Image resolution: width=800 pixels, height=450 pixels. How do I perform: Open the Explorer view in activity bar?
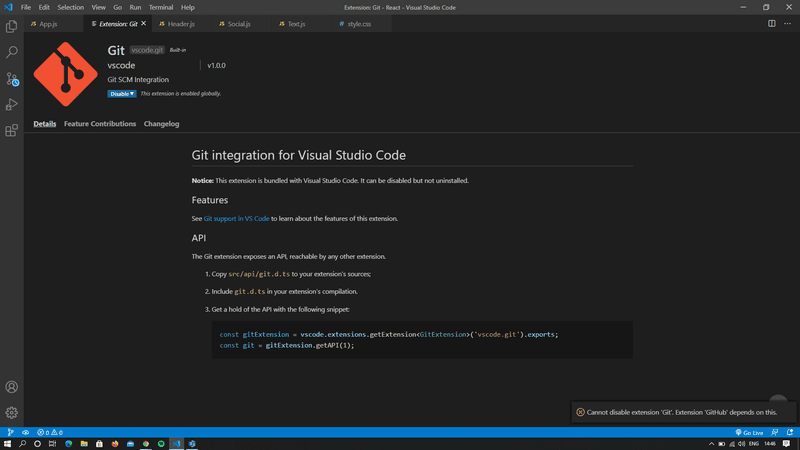tap(12, 27)
